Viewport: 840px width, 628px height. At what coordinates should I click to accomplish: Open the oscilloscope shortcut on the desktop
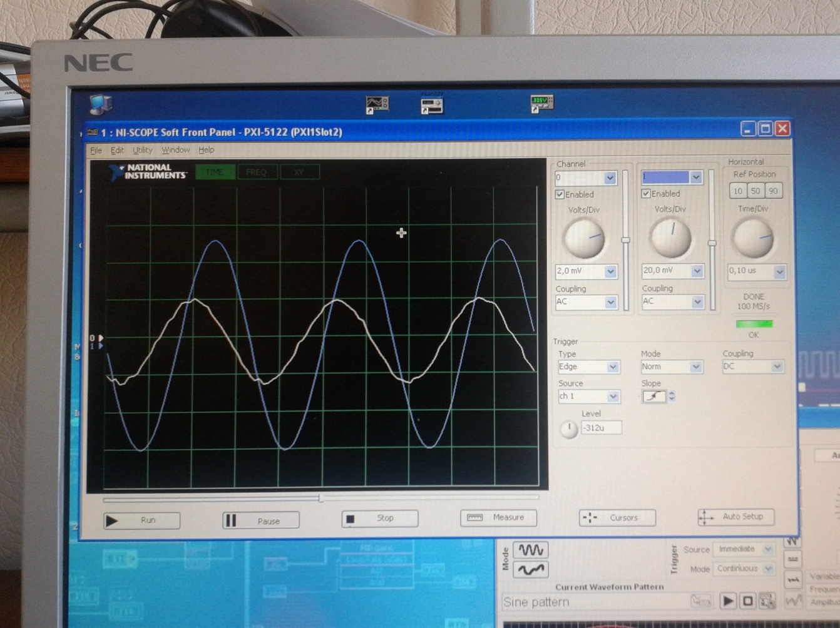[377, 104]
